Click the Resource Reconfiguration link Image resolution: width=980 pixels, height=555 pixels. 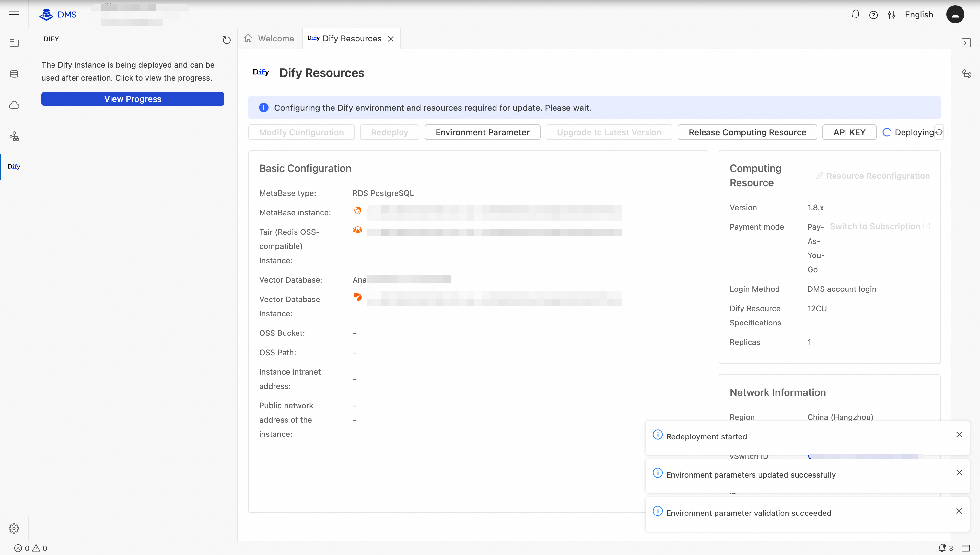coord(873,176)
